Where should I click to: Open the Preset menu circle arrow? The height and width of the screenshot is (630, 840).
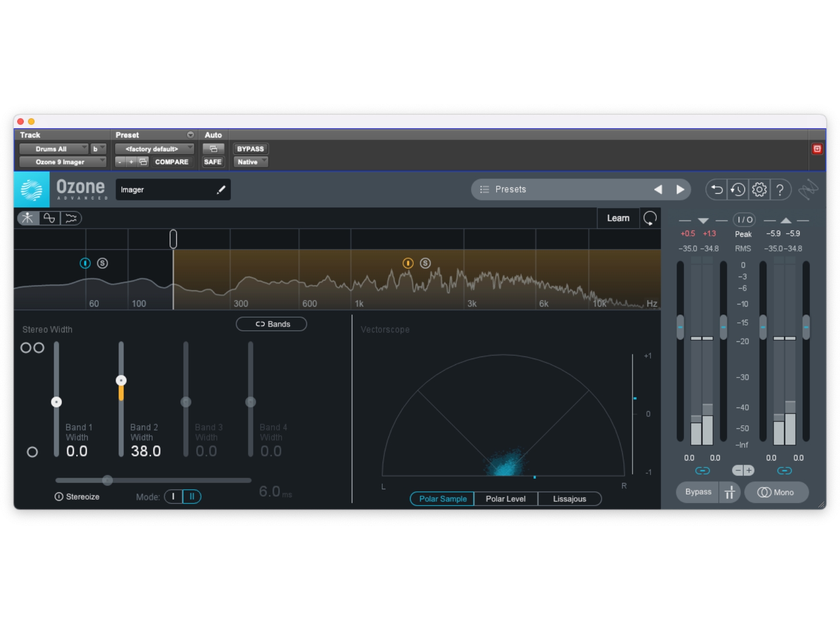click(190, 135)
